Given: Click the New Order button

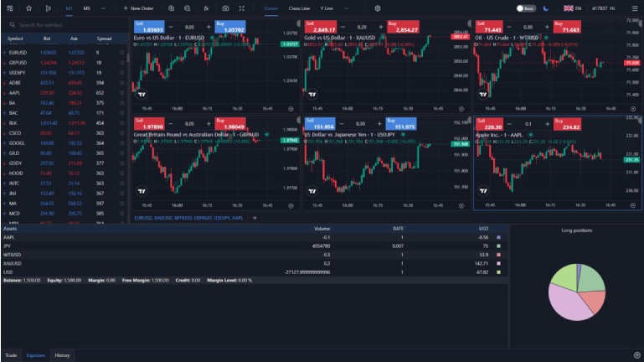Looking at the screenshot, I should coord(138,8).
